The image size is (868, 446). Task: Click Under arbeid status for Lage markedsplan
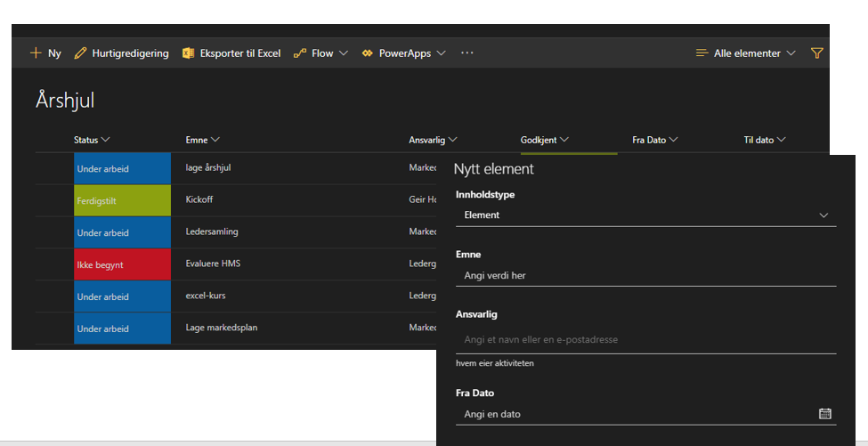coord(122,328)
